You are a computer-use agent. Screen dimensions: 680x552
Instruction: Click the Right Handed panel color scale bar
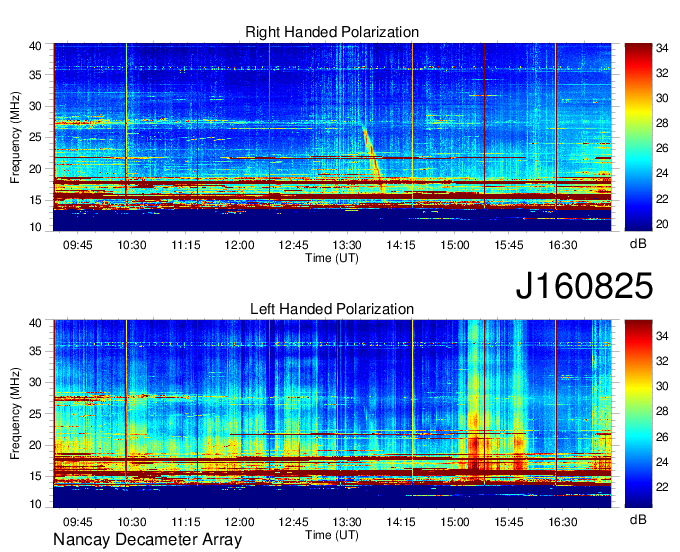click(638, 137)
